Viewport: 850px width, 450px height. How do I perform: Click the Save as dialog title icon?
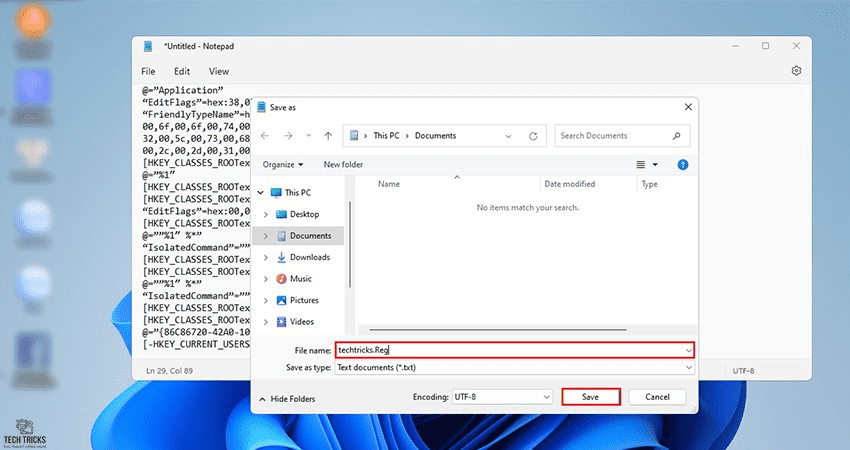(x=261, y=107)
